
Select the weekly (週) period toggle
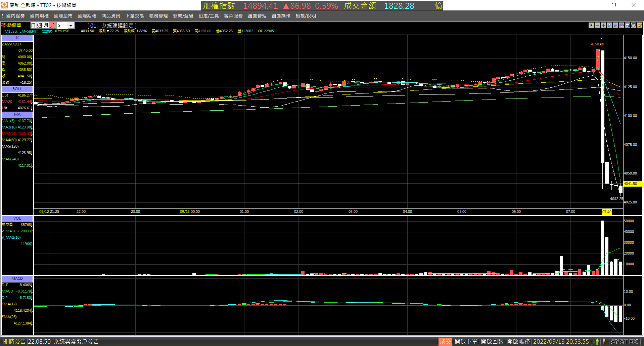[x=40, y=25]
